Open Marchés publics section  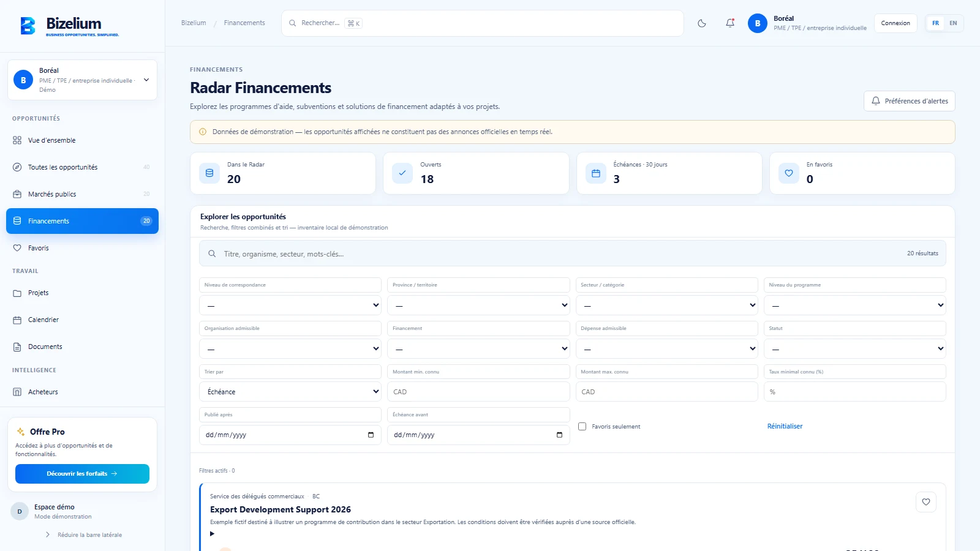tap(82, 194)
